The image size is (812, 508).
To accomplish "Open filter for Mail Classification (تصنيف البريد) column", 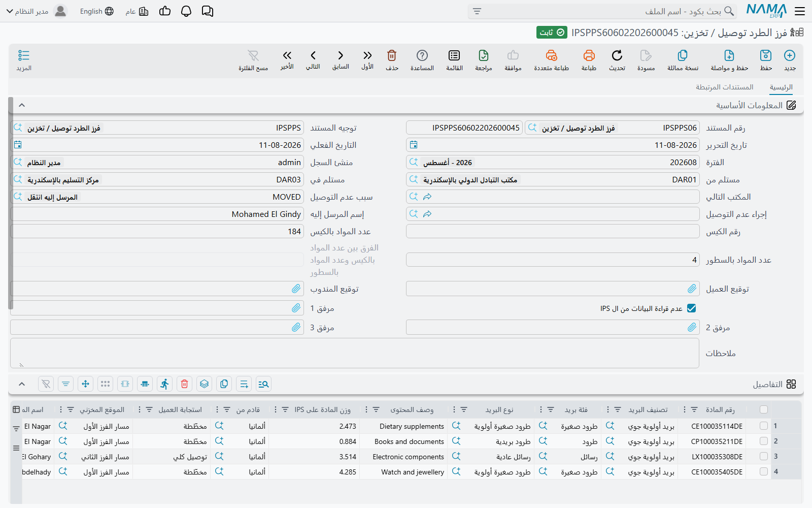I will point(618,409).
